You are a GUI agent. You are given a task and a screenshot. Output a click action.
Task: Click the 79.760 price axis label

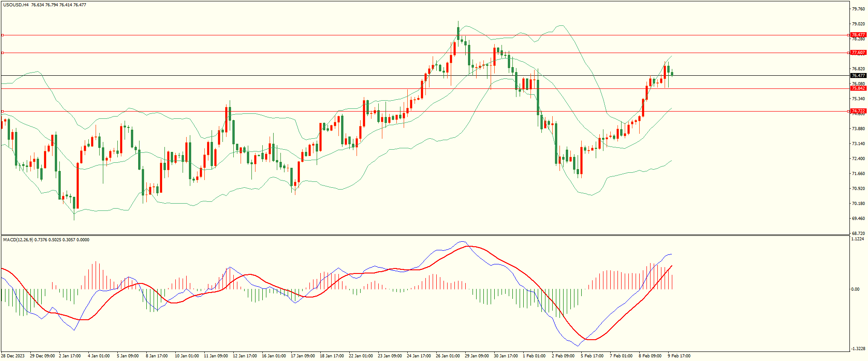pyautogui.click(x=858, y=9)
